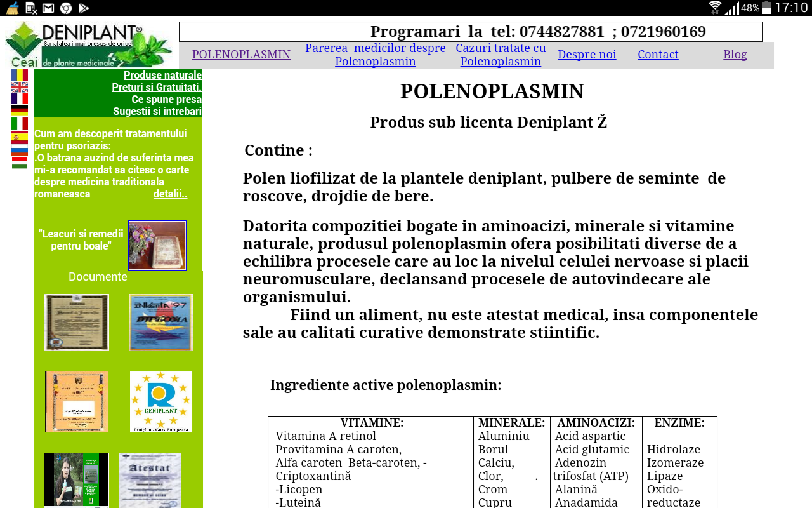Click the Contine : label
The height and width of the screenshot is (508, 812).
tap(278, 150)
